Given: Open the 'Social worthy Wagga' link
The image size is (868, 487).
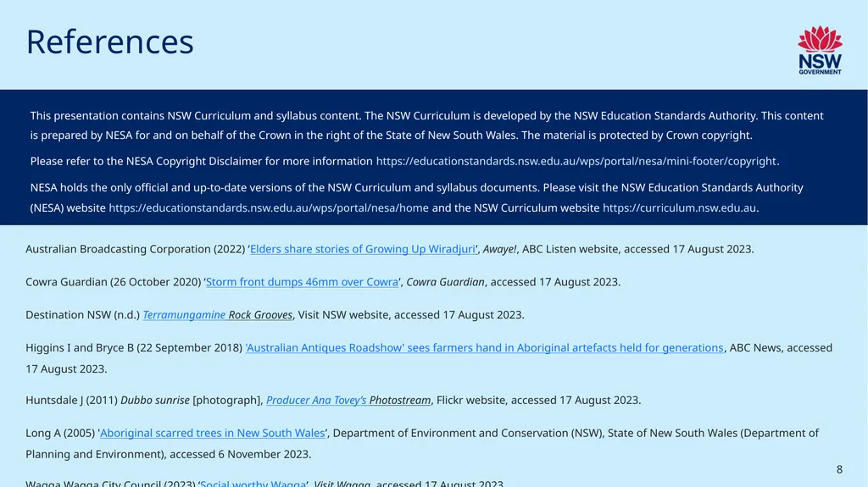Looking at the screenshot, I should point(253,483).
